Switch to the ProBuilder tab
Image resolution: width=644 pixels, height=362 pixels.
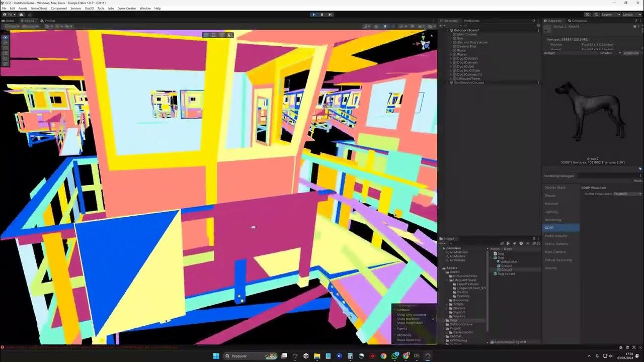point(472,21)
